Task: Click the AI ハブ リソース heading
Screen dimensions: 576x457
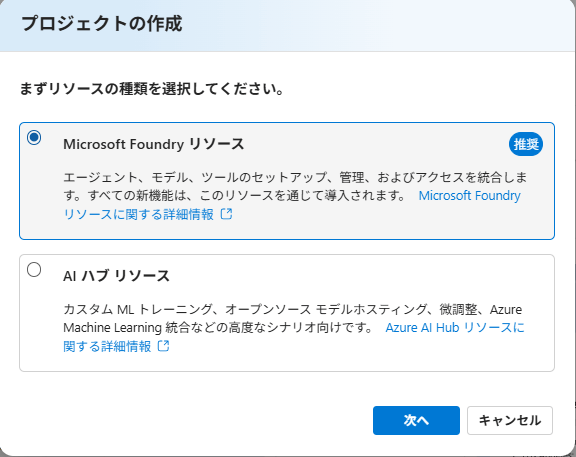Action: coord(116,276)
